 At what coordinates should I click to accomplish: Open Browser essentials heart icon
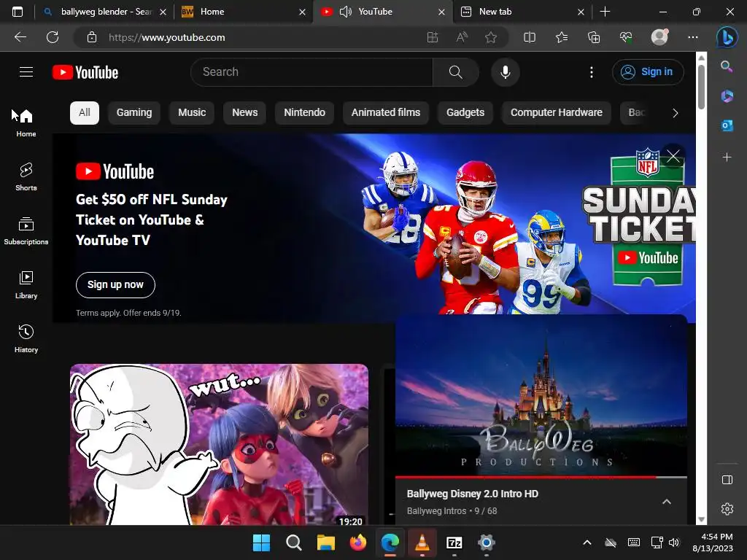pyautogui.click(x=626, y=37)
